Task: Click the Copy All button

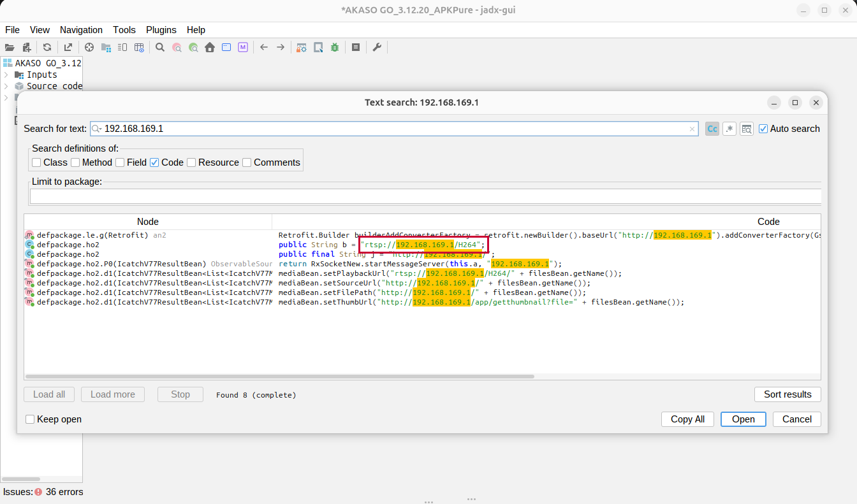Action: tap(687, 419)
